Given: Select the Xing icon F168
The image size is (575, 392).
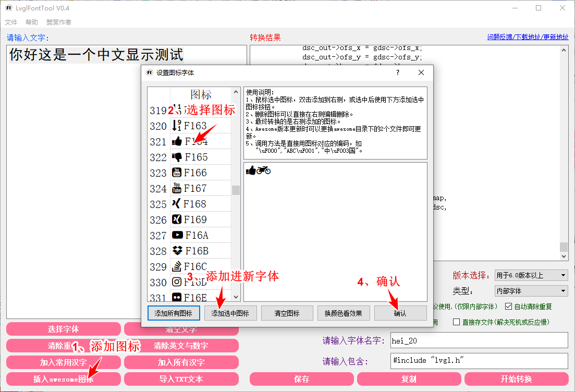Looking at the screenshot, I should coord(200,204).
